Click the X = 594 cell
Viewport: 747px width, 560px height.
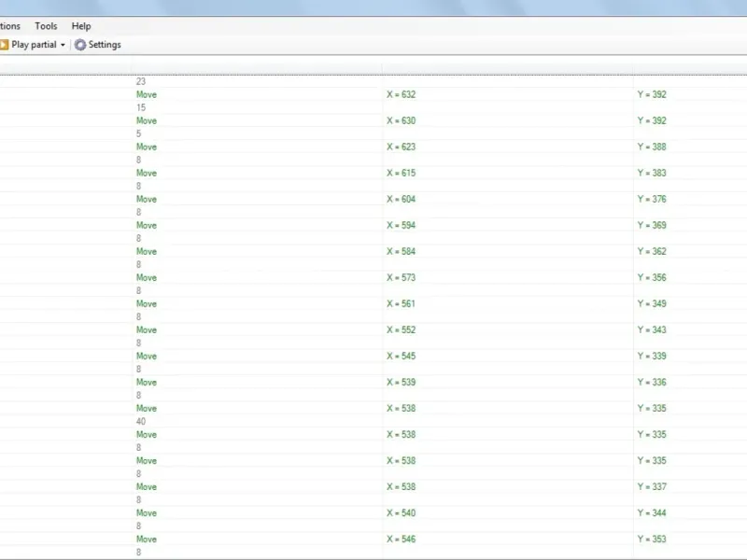click(402, 225)
